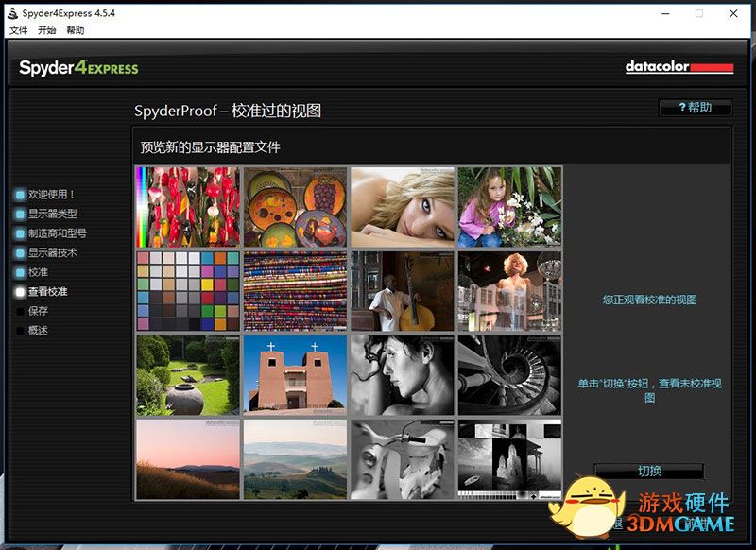Open the black-and-white scooter thumbnail
This screenshot has height=550, width=756.
point(403,459)
